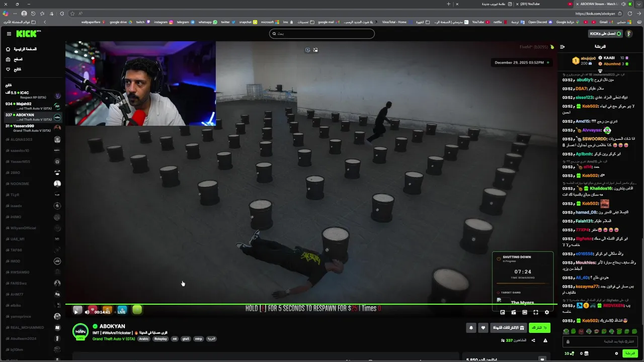Open the Gift Subscriptions button
This screenshot has width=644, height=362.
pyautogui.click(x=509, y=328)
